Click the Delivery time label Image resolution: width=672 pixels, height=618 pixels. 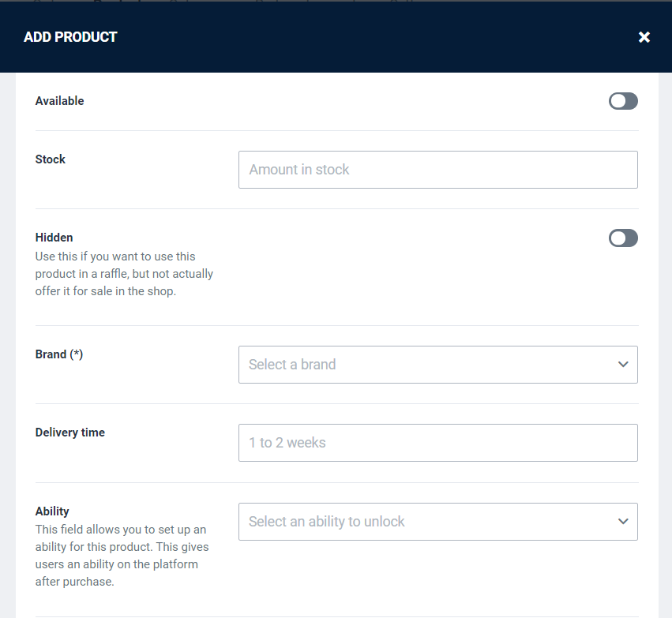point(70,433)
